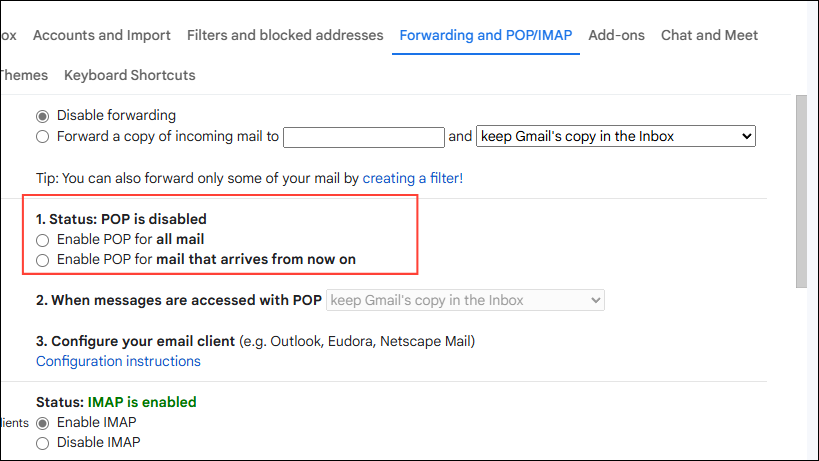
Task: Open the Configuration instructions link
Action: (x=118, y=361)
